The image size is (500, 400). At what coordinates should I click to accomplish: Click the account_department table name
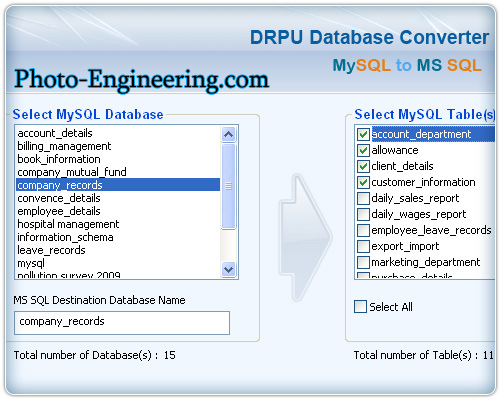(421, 134)
